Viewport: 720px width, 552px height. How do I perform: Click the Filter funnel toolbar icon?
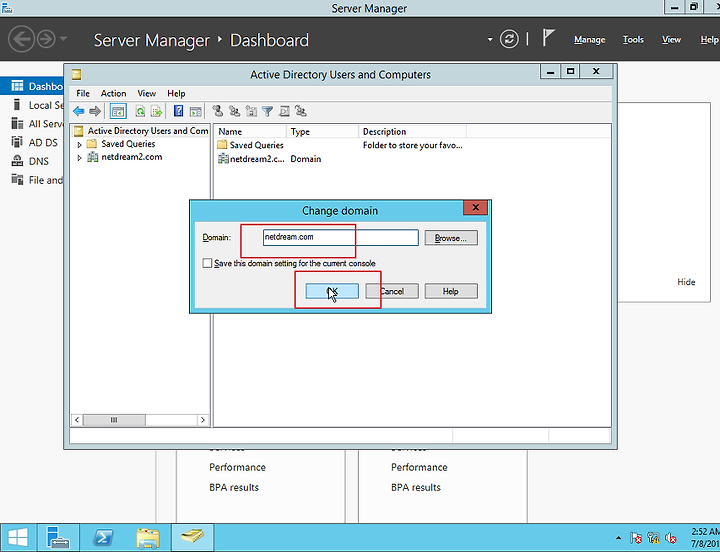point(268,111)
